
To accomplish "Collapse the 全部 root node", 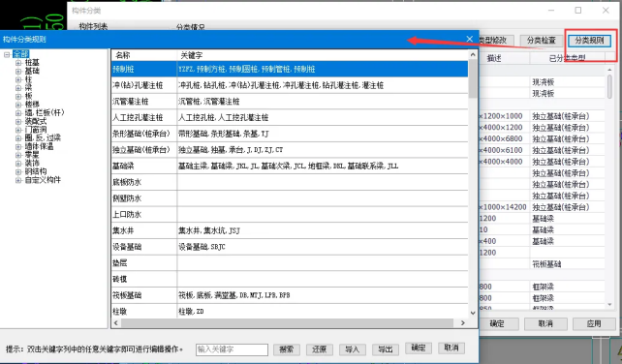I will click(x=7, y=54).
